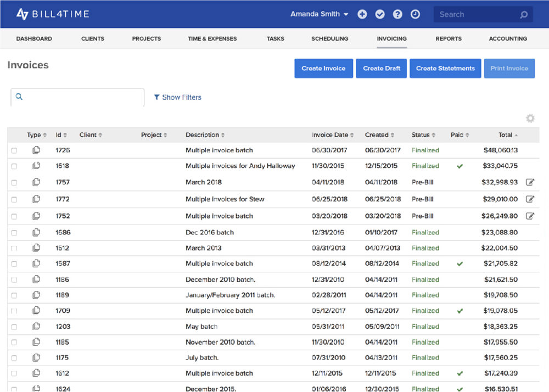Go to the Reports tab
Viewport: 549px width, 392px height.
coord(449,38)
